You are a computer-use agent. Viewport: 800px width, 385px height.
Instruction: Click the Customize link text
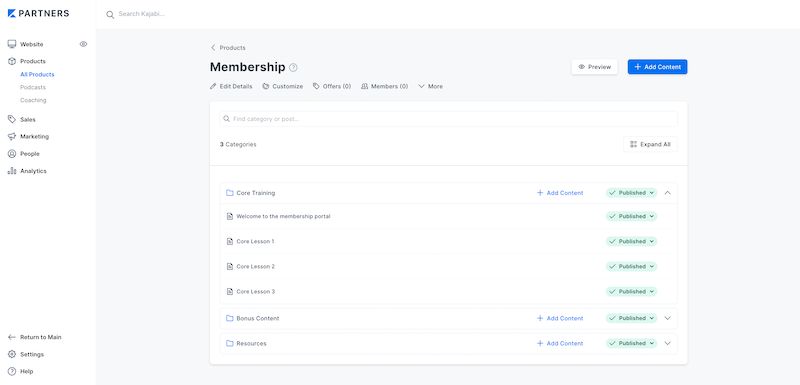click(x=288, y=86)
